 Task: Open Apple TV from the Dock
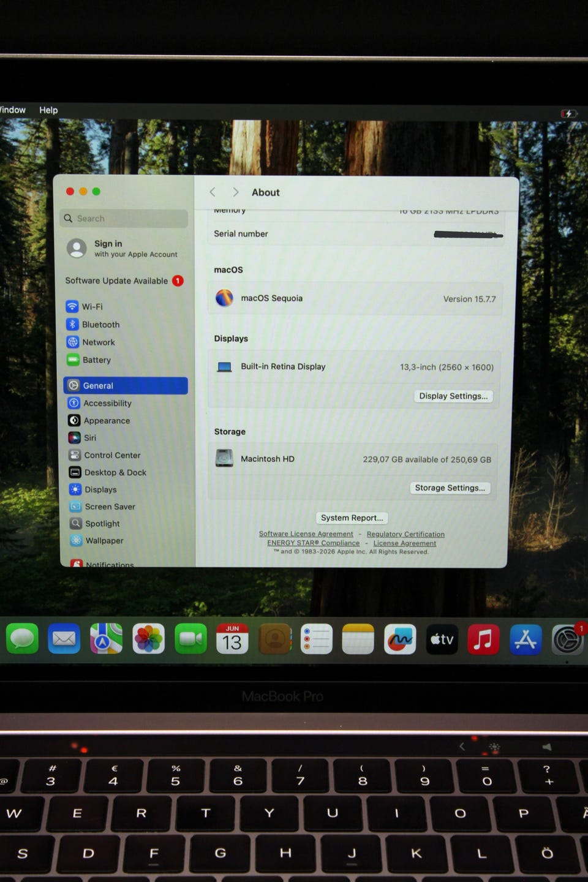click(442, 639)
